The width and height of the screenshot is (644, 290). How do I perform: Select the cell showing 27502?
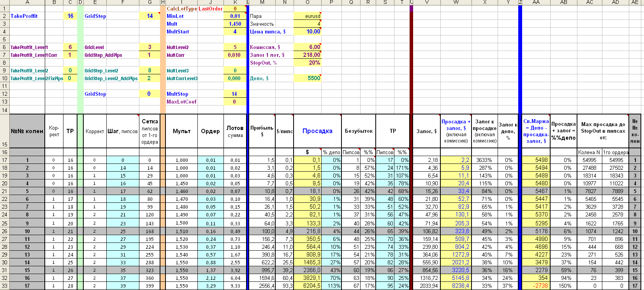point(616,168)
